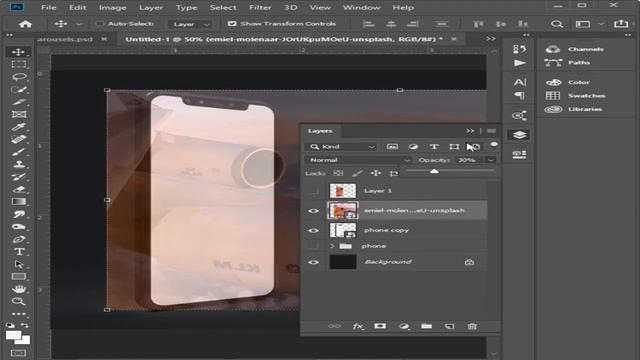Open the Layers panel menu
Screen dimensions: 640x360
click(x=491, y=131)
